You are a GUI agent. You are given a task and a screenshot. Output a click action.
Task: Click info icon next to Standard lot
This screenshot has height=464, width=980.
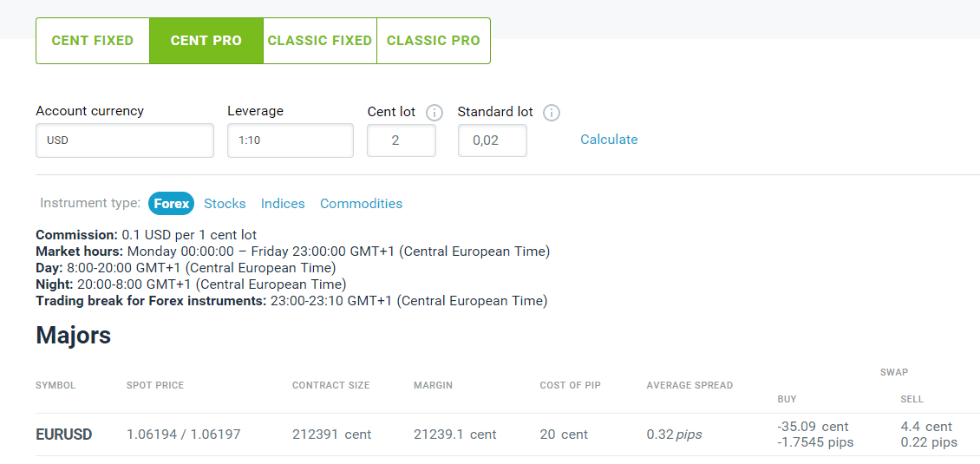551,113
